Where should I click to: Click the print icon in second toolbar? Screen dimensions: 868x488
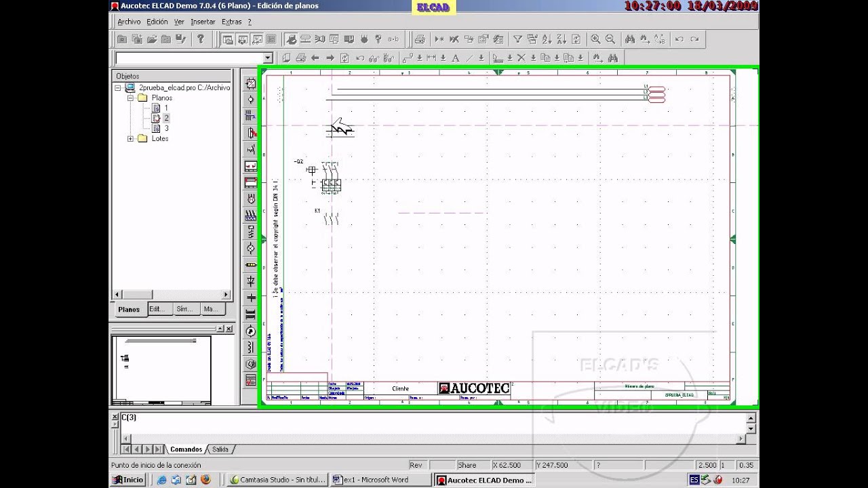(300, 58)
